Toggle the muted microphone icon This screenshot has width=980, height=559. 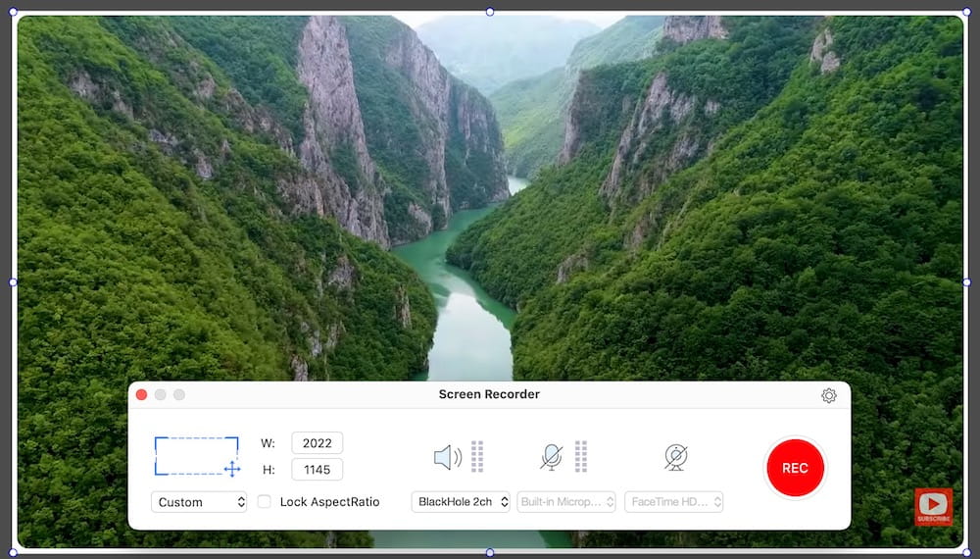551,457
